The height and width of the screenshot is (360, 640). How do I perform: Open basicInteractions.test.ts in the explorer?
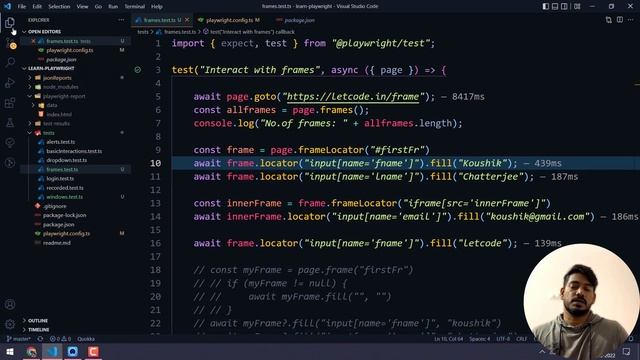tap(74, 151)
